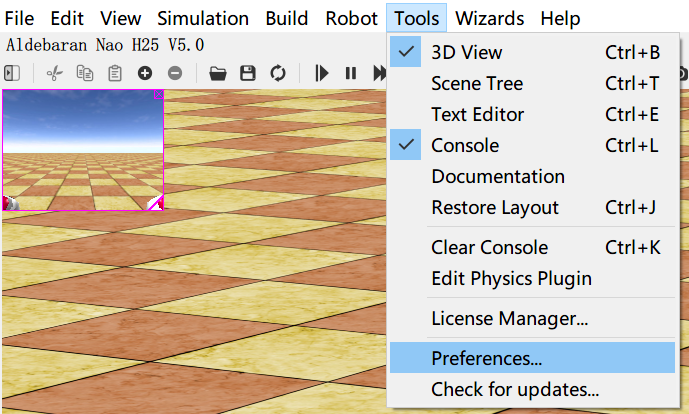Open the Simulation menu
689x414 pixels.
tap(203, 18)
